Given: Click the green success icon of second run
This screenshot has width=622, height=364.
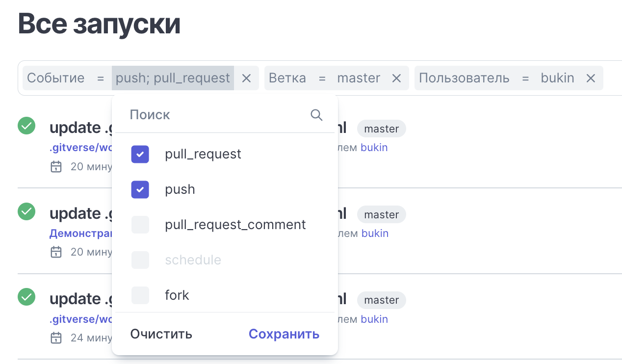Looking at the screenshot, I should 26,212.
